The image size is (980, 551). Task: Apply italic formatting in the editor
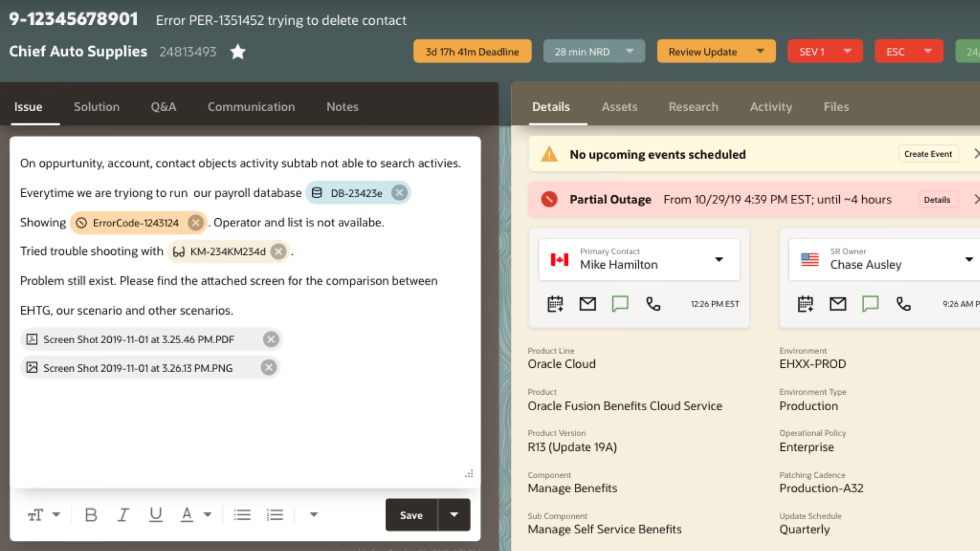pos(123,515)
